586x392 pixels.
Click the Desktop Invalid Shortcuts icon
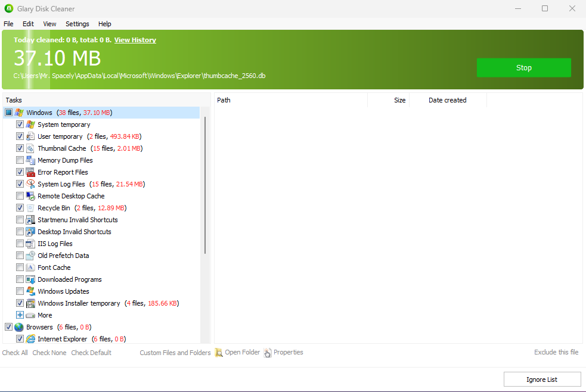30,232
